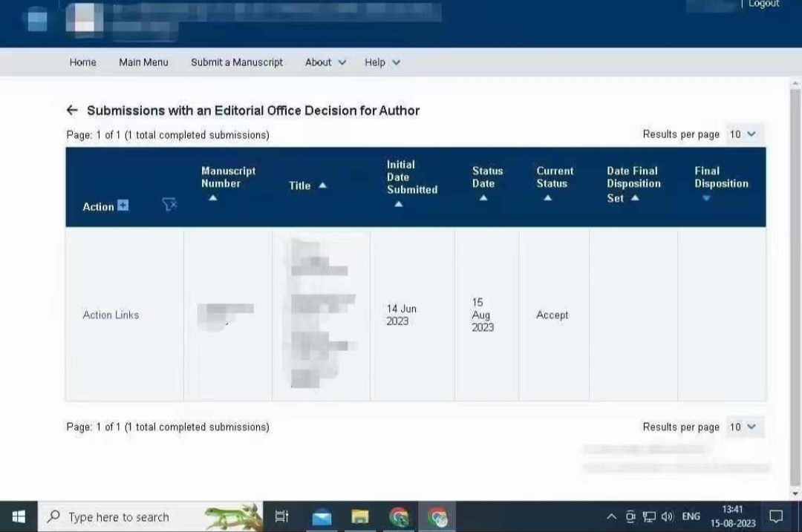The image size is (802, 532).
Task: Open bottom Results per page dropdown
Action: click(x=743, y=427)
